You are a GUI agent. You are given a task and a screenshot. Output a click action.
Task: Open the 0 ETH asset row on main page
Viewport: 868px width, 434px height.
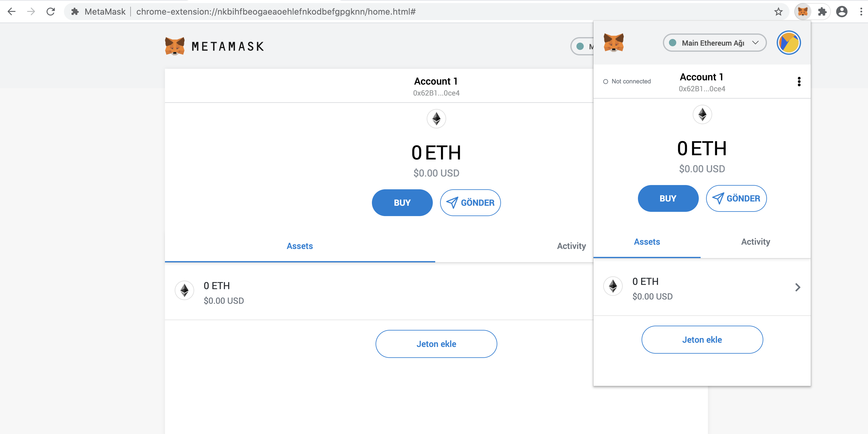(379, 291)
